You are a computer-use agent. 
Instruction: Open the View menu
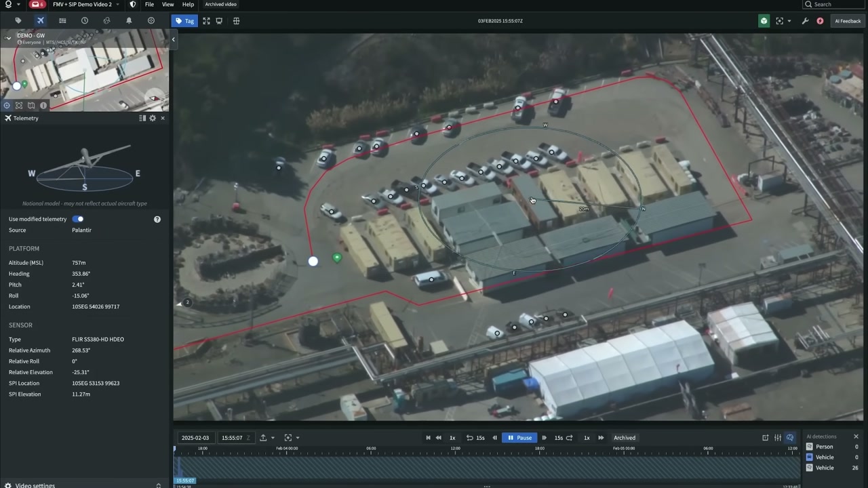coord(167,4)
